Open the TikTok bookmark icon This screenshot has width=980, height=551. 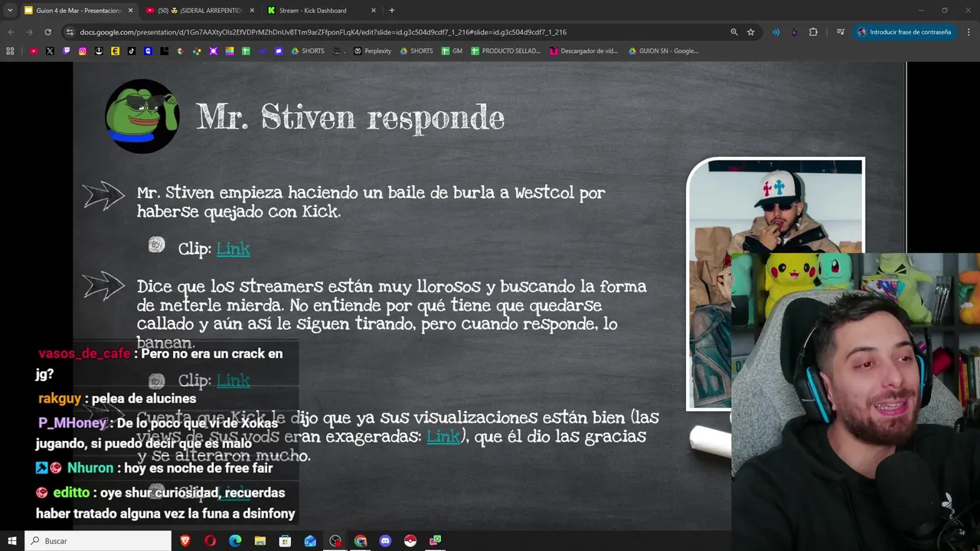(132, 51)
